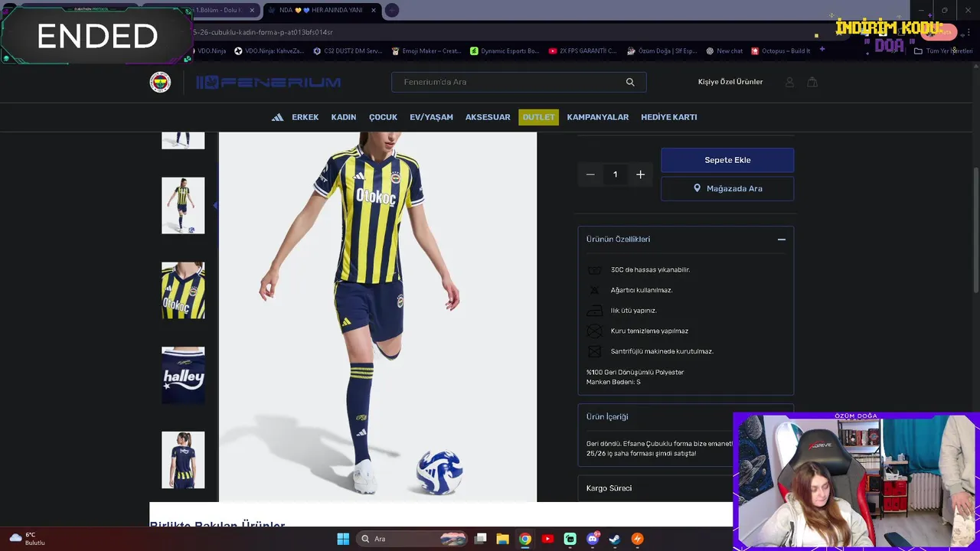Click the page vertical scrollbar

point(975,230)
